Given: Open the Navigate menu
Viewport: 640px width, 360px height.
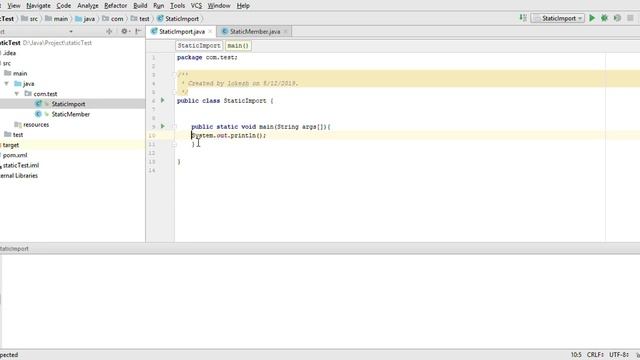Looking at the screenshot, I should coord(38,6).
